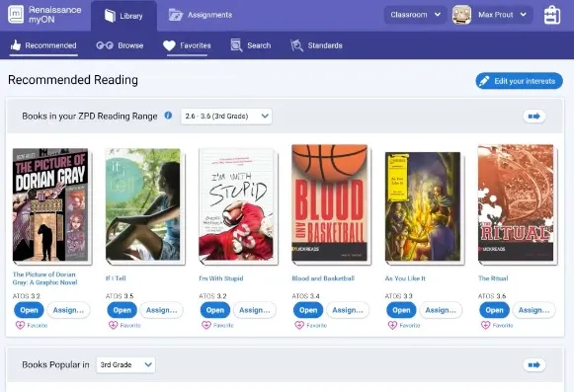This screenshot has width=574, height=392.
Task: Click the info icon beside ZPD Reading Range
Action: 168,116
